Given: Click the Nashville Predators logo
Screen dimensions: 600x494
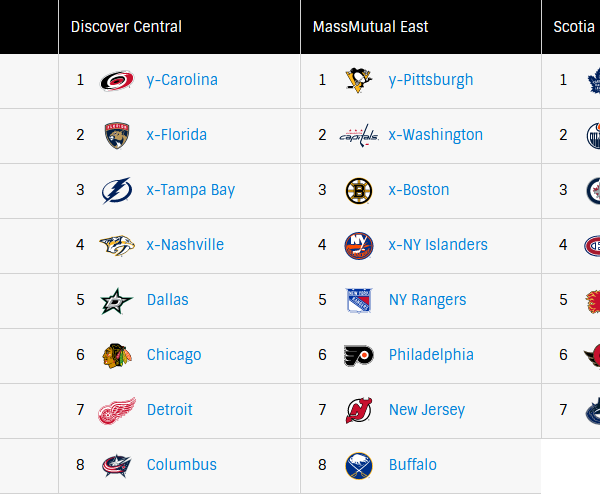Looking at the screenshot, I should [117, 245].
